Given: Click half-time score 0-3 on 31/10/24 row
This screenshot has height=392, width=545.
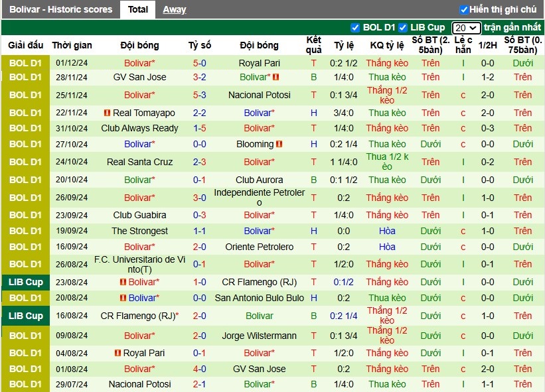Looking at the screenshot, I should (487, 129).
